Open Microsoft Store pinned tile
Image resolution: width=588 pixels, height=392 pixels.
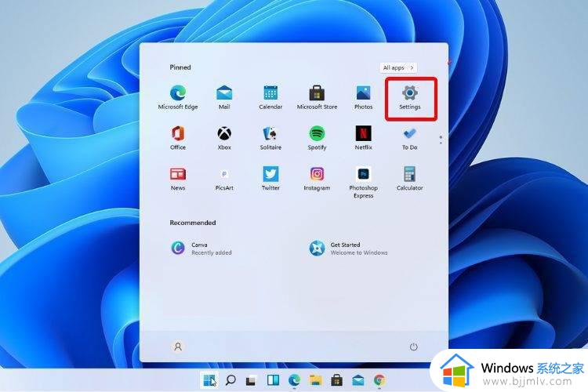point(317,97)
